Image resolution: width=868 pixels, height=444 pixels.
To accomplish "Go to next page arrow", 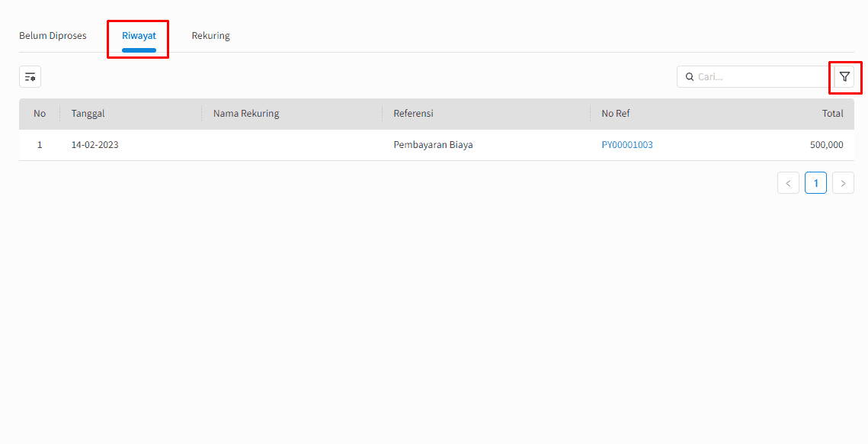I will tap(843, 183).
